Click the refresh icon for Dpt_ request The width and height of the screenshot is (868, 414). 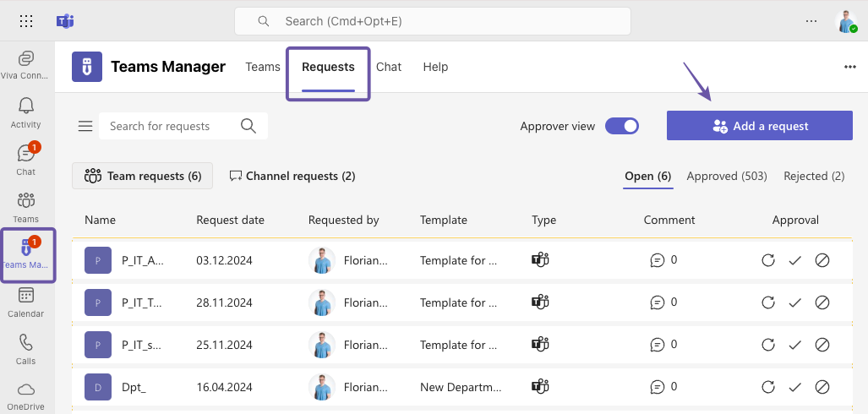[x=767, y=387]
